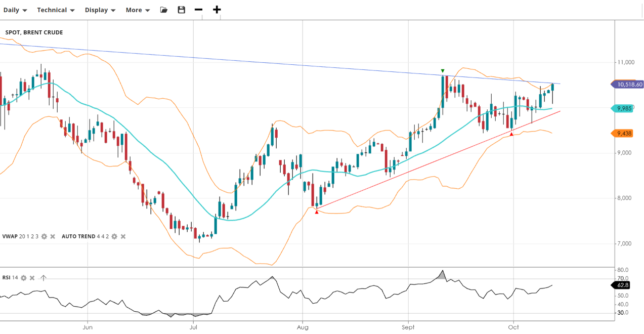Select the green down-triangle marker on the chart
Image resolution: width=644 pixels, height=334 pixels.
(443, 71)
